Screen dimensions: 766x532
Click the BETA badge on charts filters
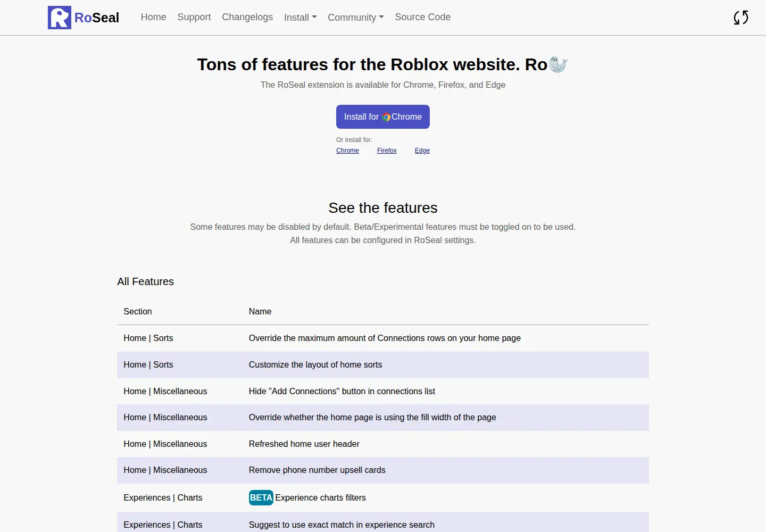click(x=261, y=498)
